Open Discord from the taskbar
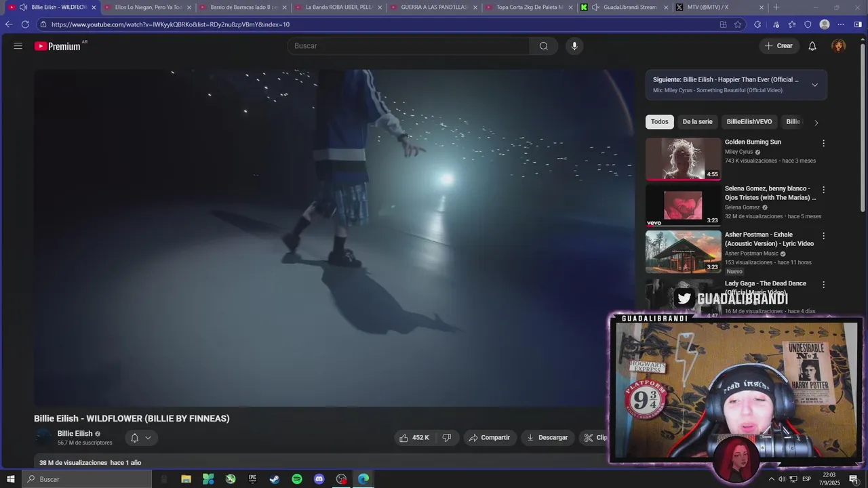 click(x=319, y=479)
